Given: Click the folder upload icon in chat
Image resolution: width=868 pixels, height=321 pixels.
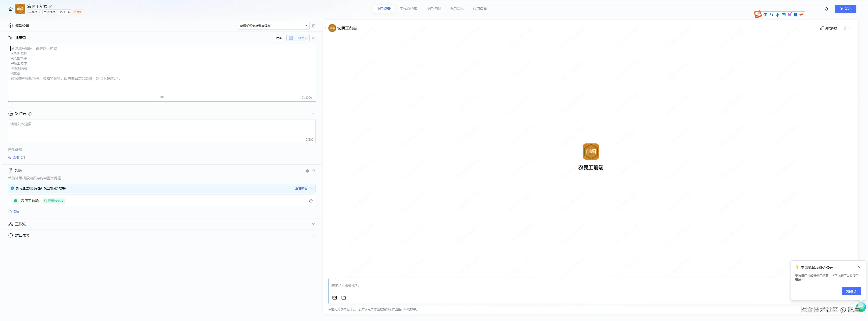Looking at the screenshot, I should (343, 298).
